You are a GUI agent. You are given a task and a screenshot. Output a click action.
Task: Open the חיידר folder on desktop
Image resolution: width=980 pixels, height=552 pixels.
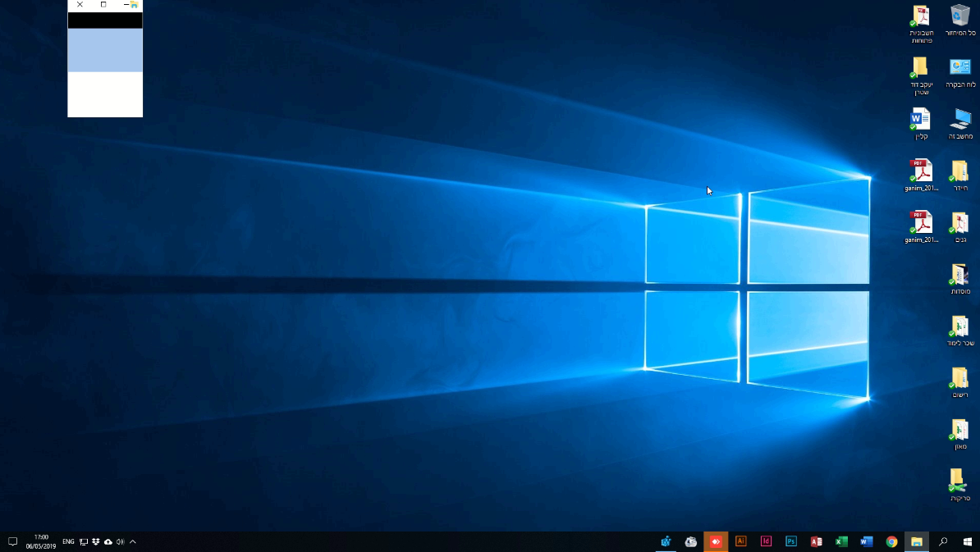click(960, 176)
